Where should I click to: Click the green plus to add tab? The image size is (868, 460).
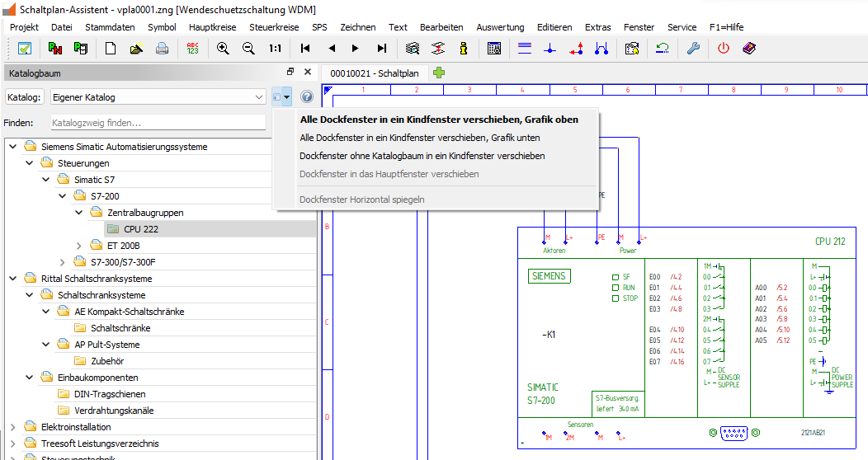(439, 73)
